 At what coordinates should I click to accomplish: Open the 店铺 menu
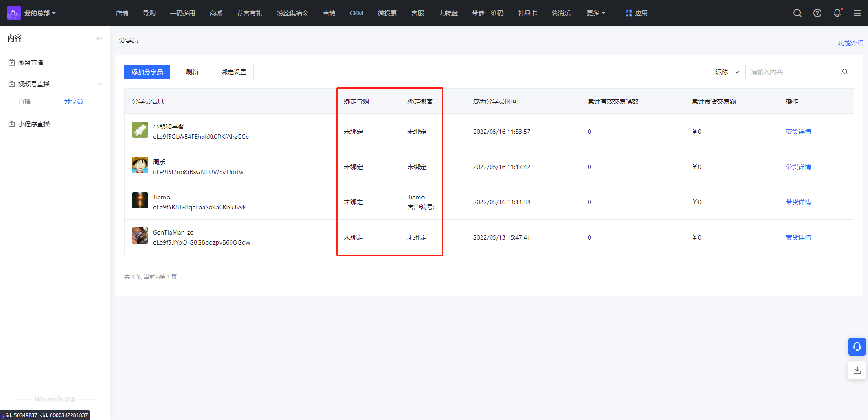pyautogui.click(x=122, y=13)
